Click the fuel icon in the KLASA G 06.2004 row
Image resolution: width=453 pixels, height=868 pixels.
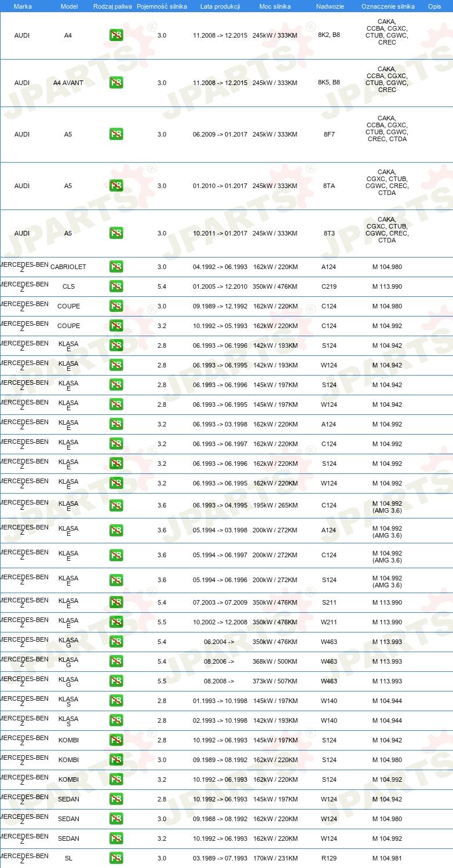tap(116, 642)
